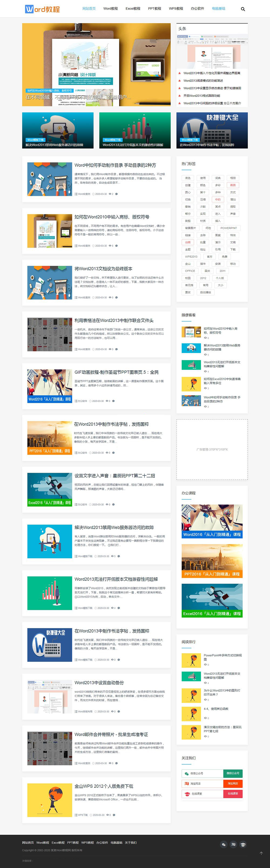Open PPT教程 in the top navigation
The image size is (270, 868).
point(154,8)
